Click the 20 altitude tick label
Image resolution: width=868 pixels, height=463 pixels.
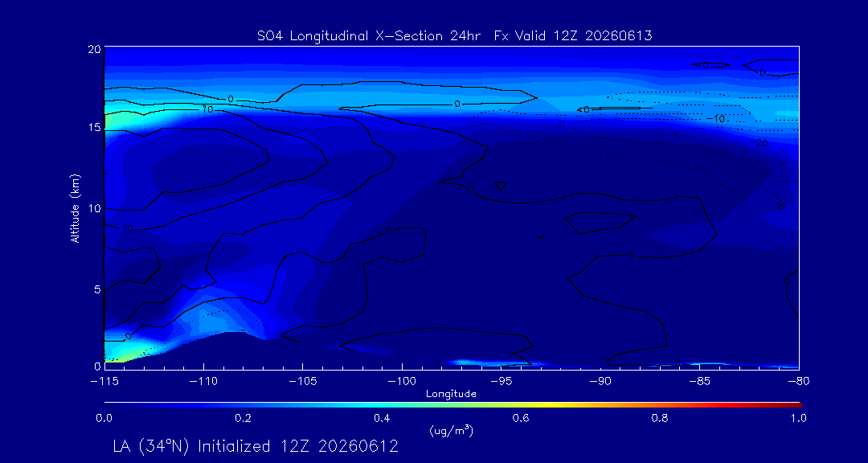[x=94, y=49]
